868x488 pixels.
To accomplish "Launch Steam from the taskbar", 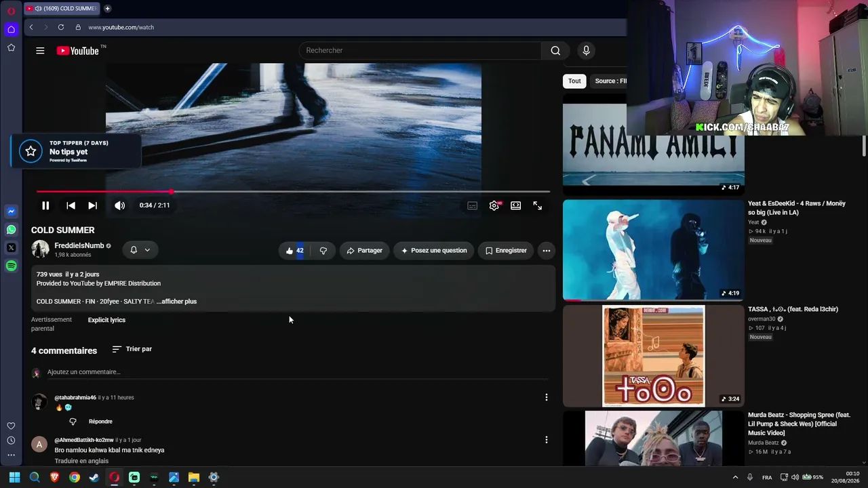I will click(x=94, y=477).
